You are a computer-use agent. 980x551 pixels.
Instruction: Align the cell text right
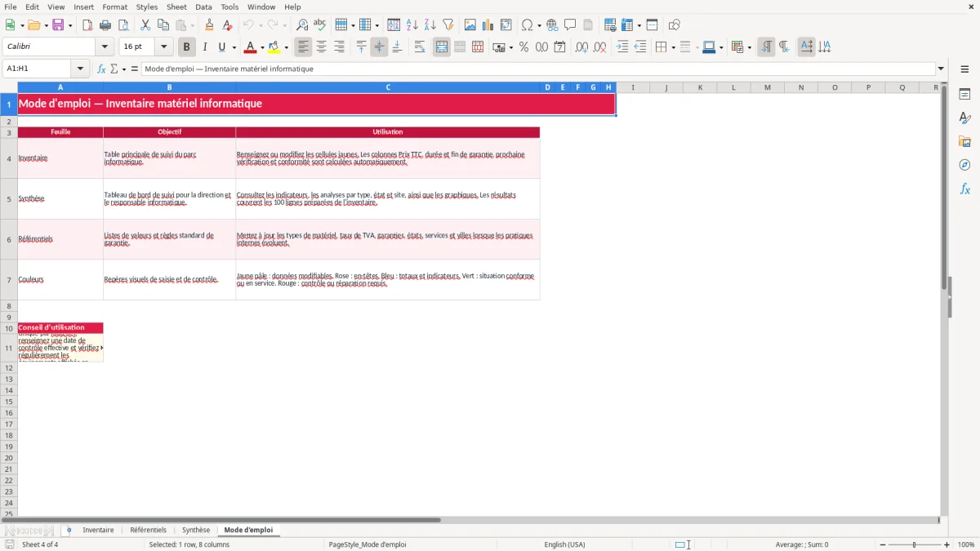click(x=340, y=47)
